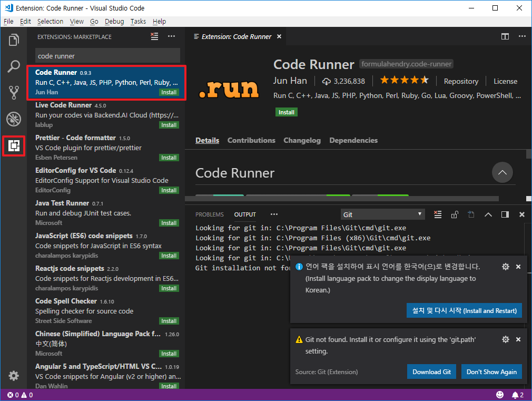Install Code Runner from the details page
532x401 pixels.
(287, 112)
